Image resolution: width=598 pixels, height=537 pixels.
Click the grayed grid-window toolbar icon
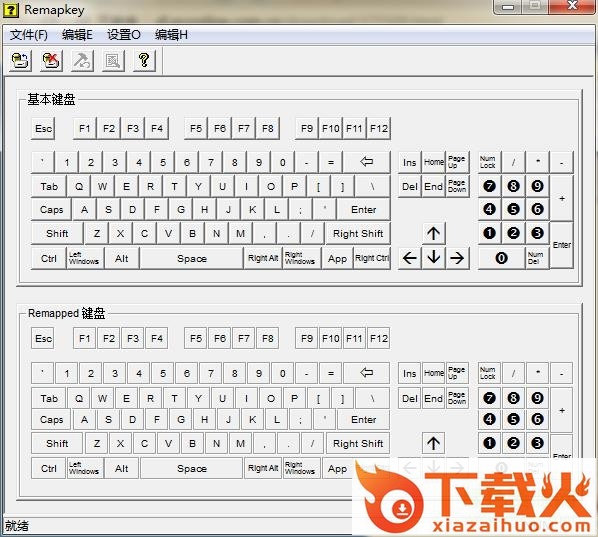click(x=113, y=60)
